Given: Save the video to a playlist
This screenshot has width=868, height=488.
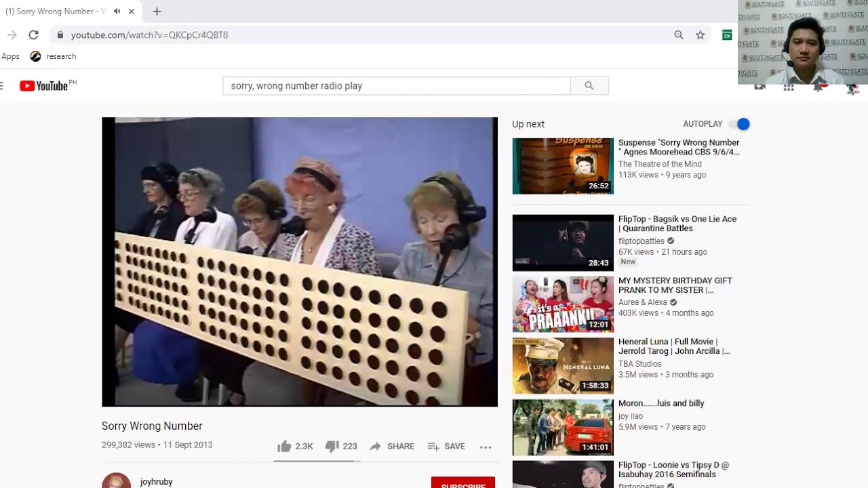Looking at the screenshot, I should [446, 446].
